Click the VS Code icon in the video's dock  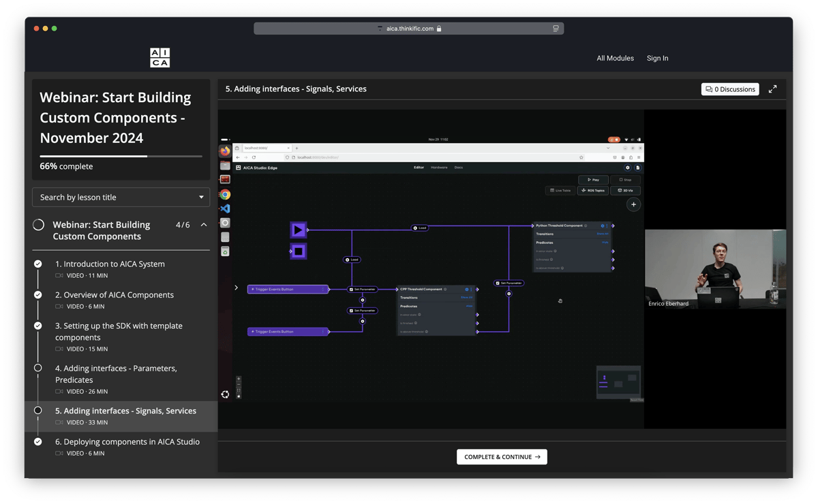tap(225, 208)
